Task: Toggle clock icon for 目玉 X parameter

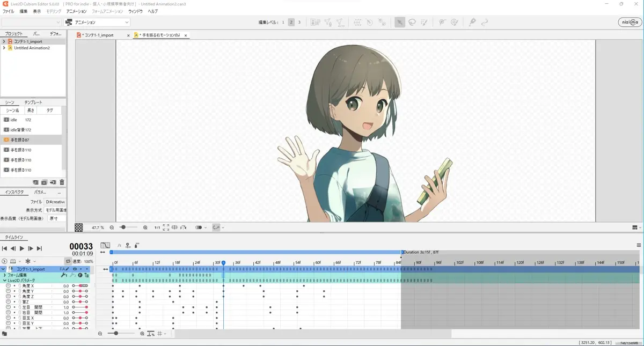Action: 8,318
